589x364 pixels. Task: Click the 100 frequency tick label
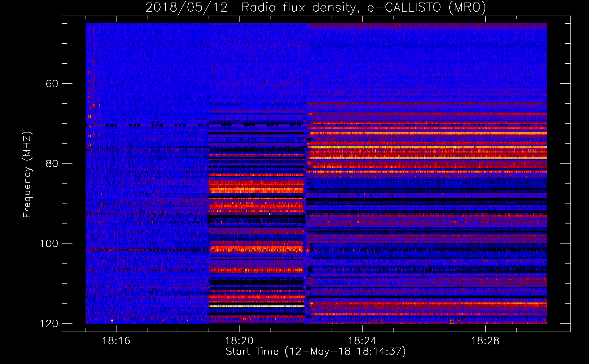point(49,244)
